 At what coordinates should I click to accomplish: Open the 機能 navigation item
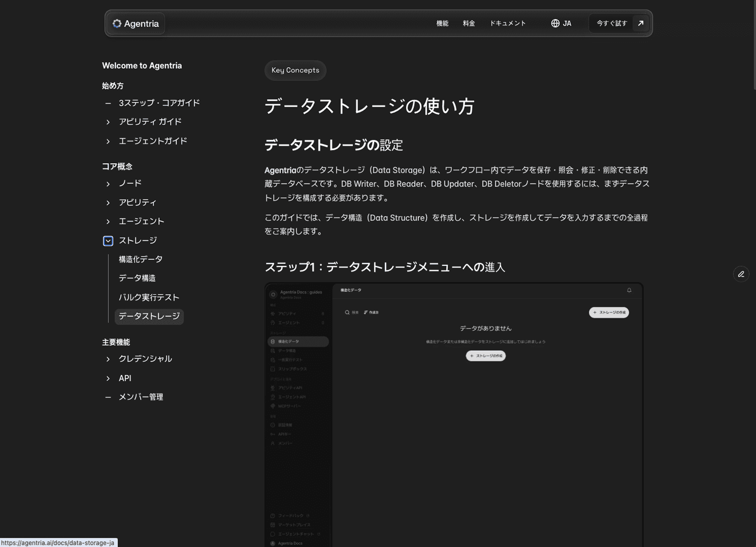pos(442,23)
